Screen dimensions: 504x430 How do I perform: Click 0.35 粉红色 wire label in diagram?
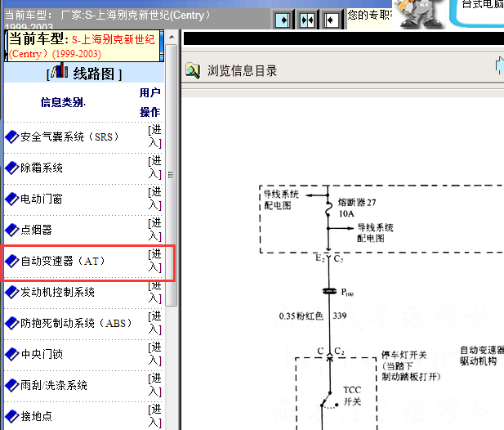coord(301,316)
